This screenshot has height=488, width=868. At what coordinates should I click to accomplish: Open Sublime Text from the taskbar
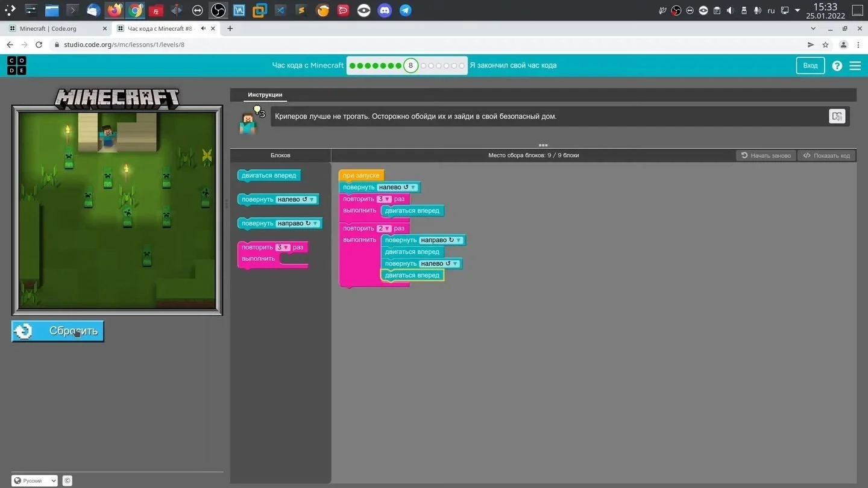[301, 10]
